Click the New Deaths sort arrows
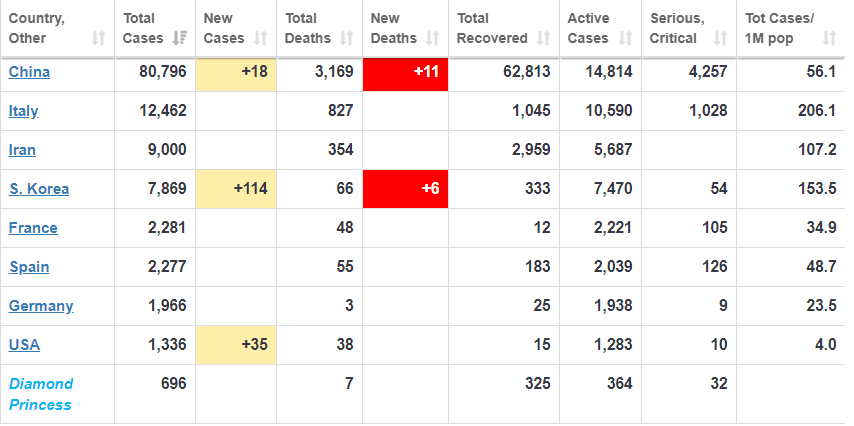This screenshot has height=426, width=854. point(432,38)
